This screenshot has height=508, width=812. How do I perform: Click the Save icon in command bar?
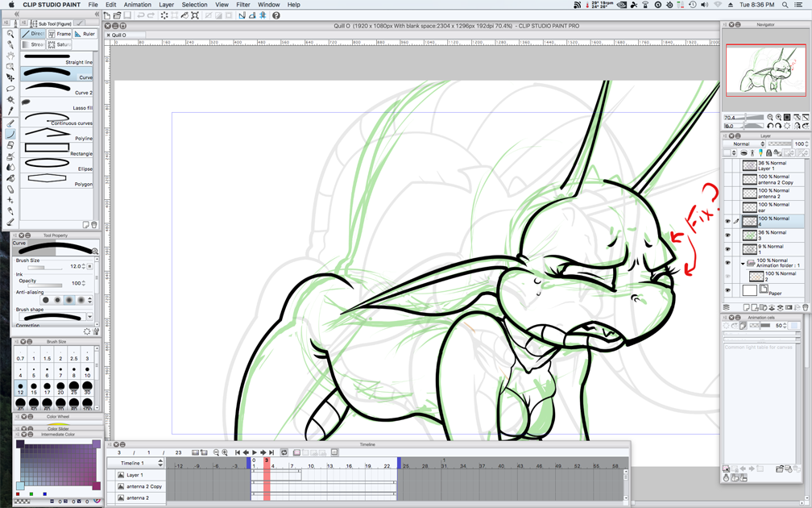pos(127,15)
